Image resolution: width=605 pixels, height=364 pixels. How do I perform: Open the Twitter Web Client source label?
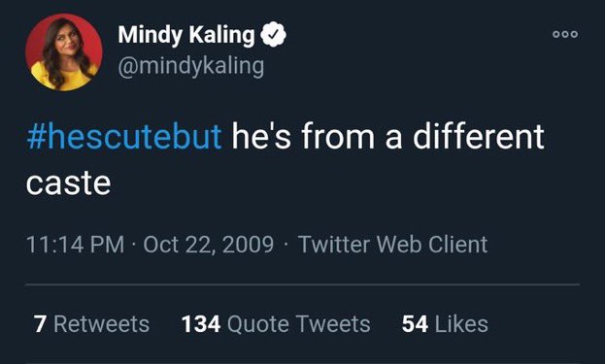[x=393, y=245]
